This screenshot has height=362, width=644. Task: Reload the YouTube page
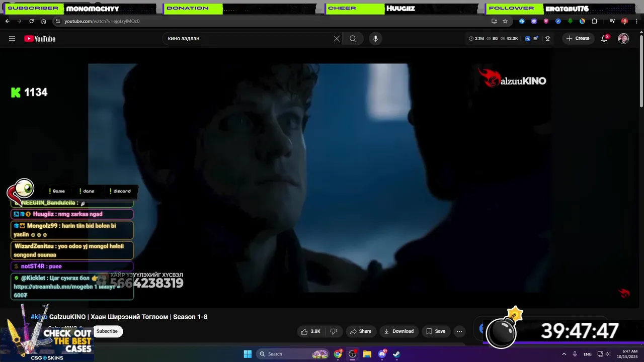(31, 21)
